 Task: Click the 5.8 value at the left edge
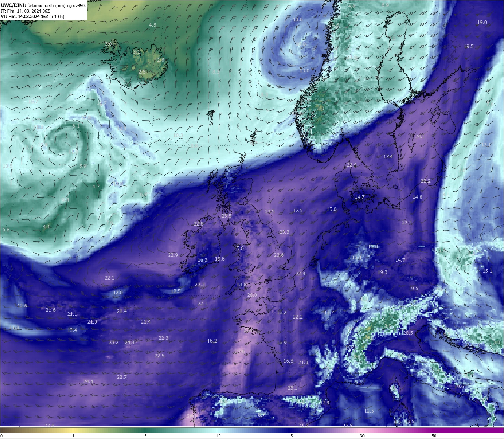pos(6,229)
